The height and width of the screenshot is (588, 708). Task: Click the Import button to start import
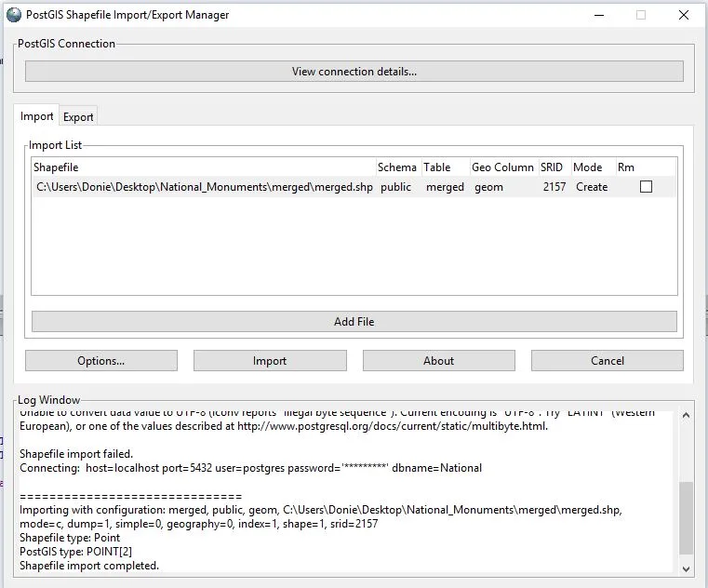(270, 361)
